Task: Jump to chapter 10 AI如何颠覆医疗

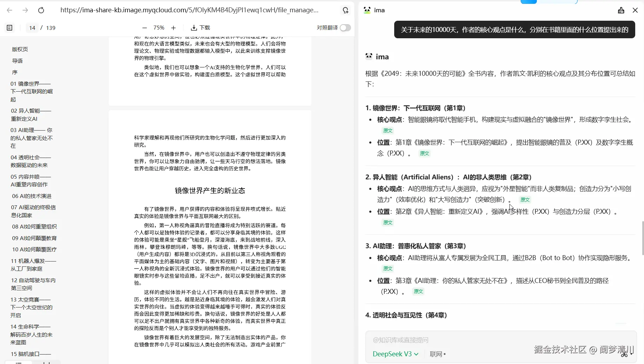Action: [x=34, y=249]
